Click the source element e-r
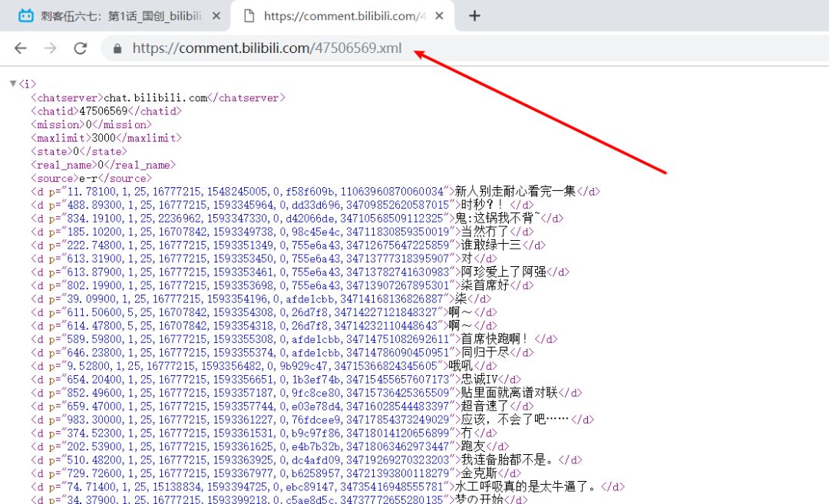This screenshot has width=829, height=504. pos(91,179)
